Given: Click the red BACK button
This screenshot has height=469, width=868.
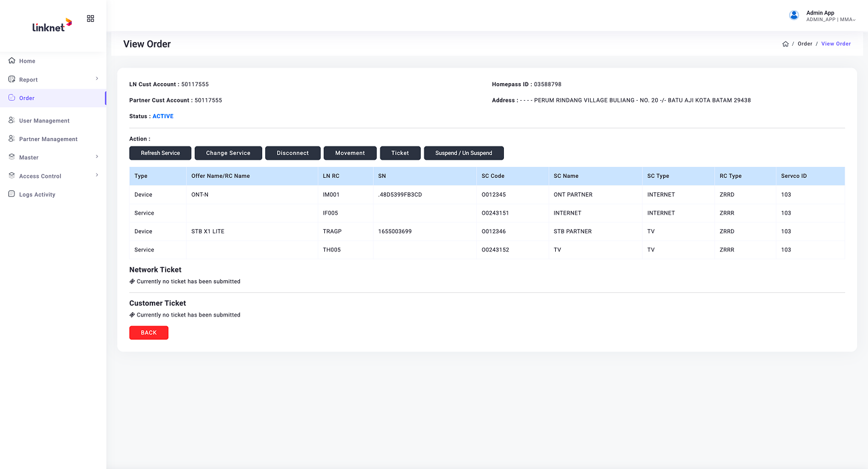Looking at the screenshot, I should pos(149,333).
